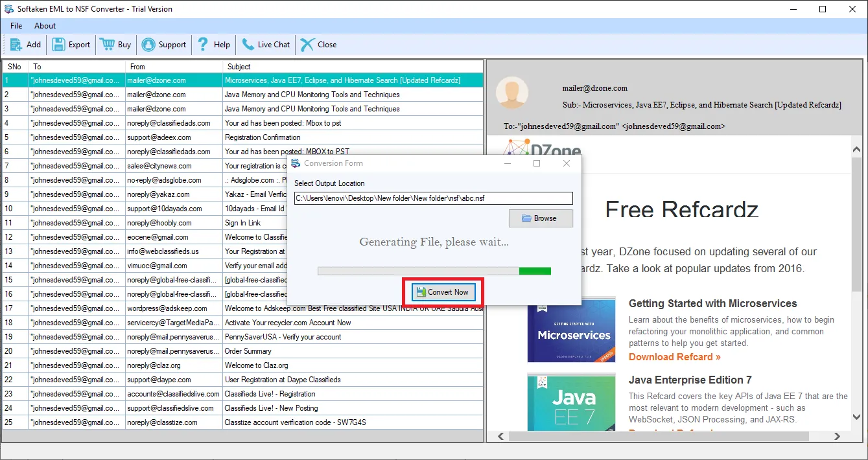Click the Java EE 7 refcard thumbnail
This screenshot has width=868, height=460.
click(571, 402)
